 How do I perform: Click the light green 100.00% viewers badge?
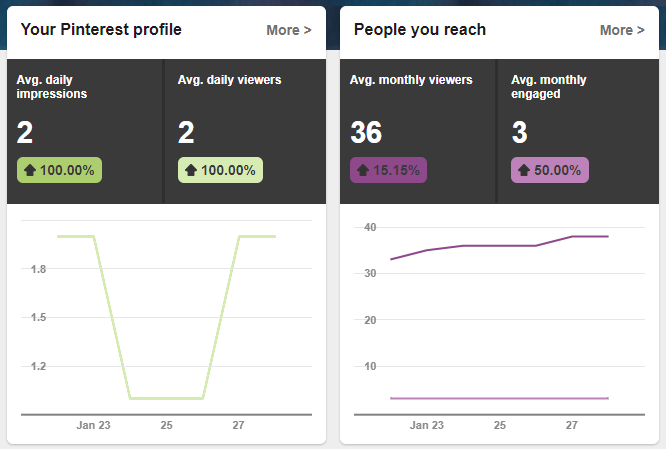point(221,170)
